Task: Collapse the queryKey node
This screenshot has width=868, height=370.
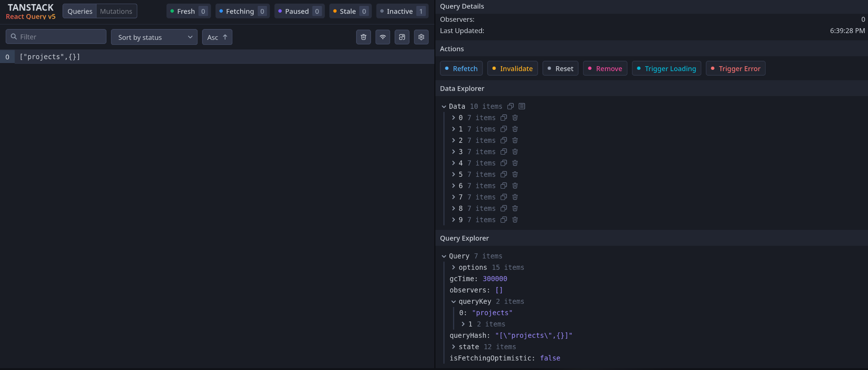Action: pos(453,302)
